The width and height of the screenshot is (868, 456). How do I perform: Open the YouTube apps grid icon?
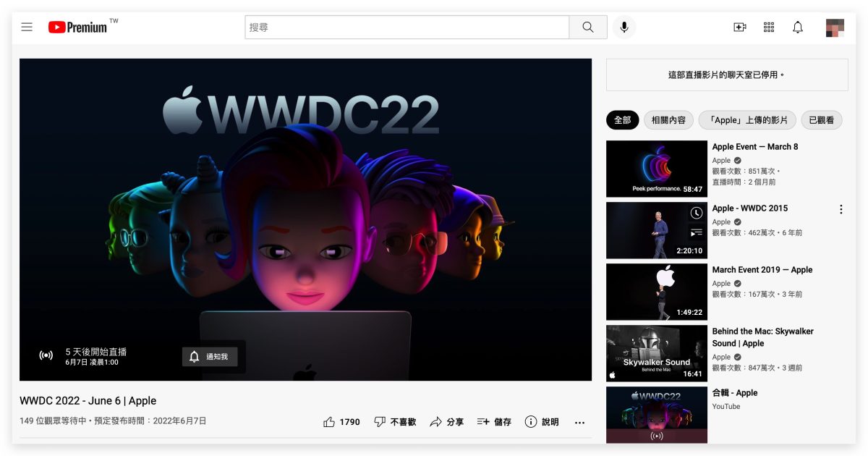[769, 27]
